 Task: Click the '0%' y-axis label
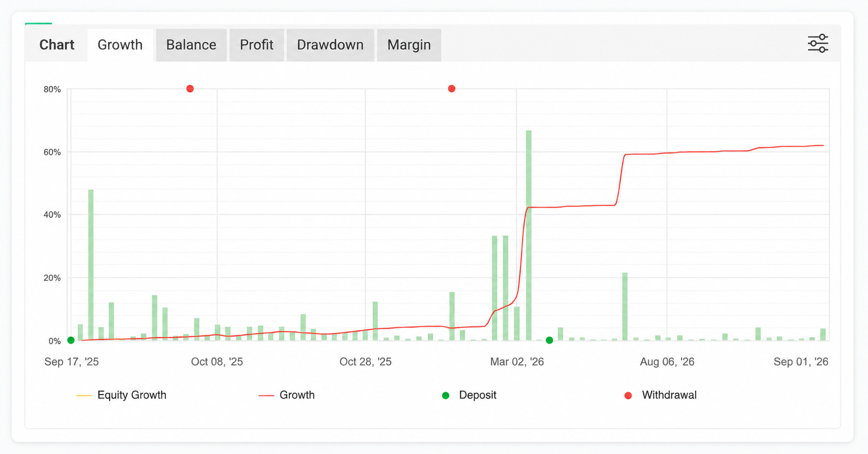tap(55, 341)
